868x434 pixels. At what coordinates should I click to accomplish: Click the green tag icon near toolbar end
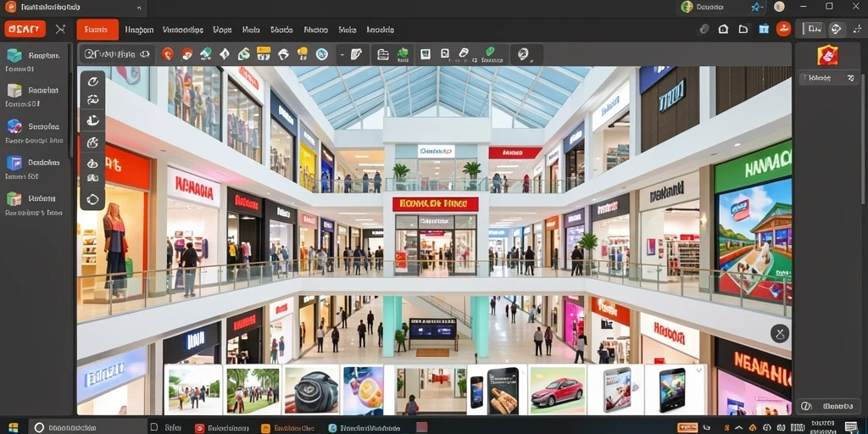click(x=489, y=51)
